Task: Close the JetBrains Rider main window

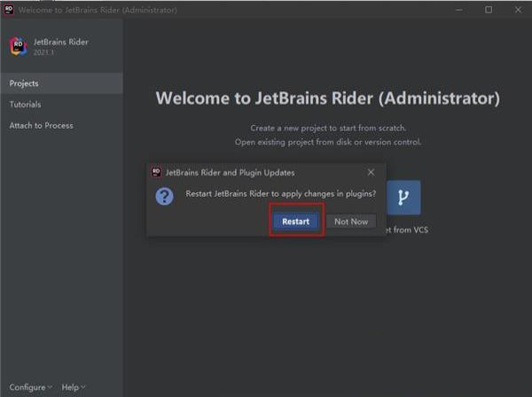Action: 519,10
